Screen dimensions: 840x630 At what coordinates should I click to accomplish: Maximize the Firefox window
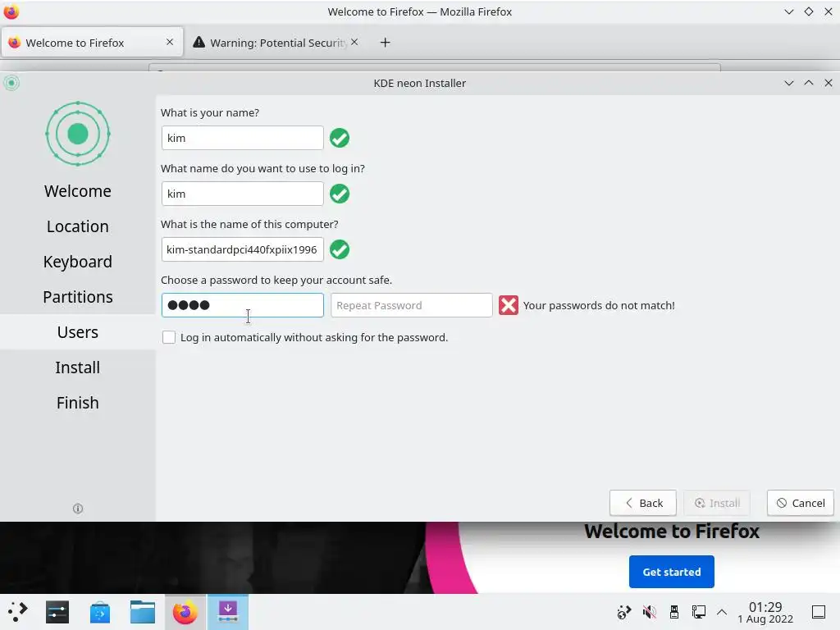pyautogui.click(x=808, y=11)
